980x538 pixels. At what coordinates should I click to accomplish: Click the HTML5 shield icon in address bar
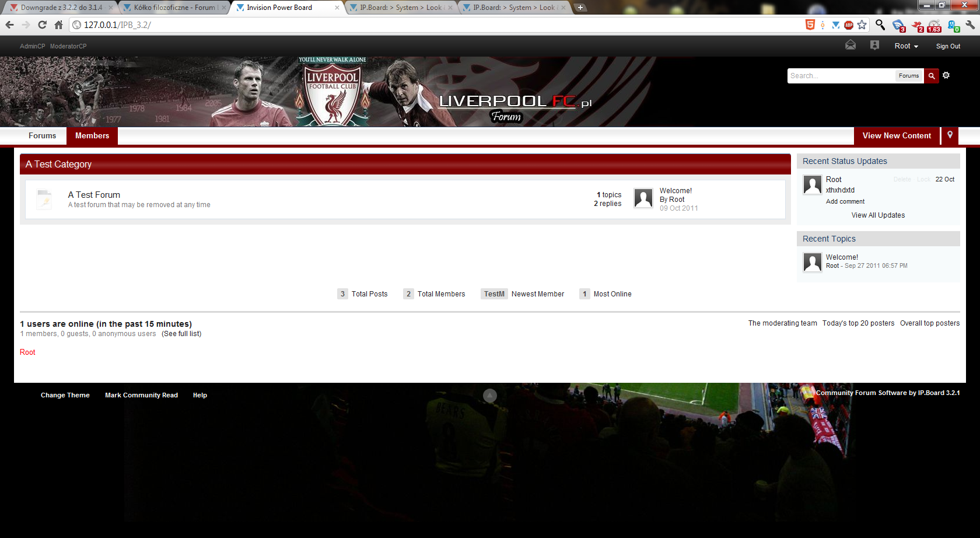810,25
